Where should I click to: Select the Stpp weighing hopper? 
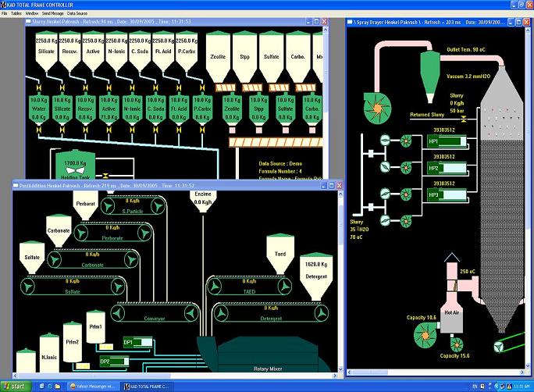pyautogui.click(x=258, y=109)
